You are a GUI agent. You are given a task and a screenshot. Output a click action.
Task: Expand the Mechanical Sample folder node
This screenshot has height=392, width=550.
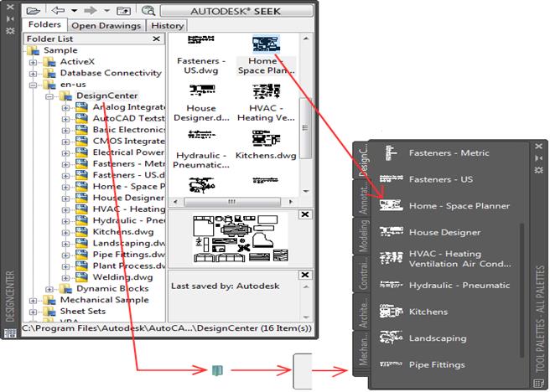[33, 301]
